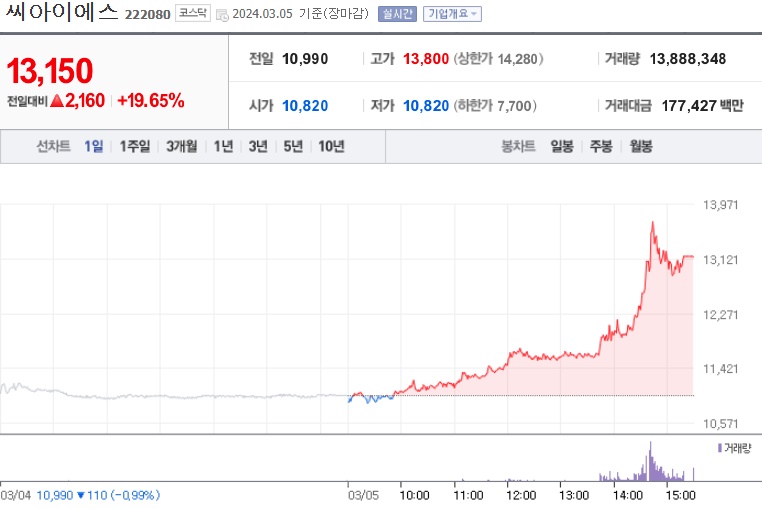Select the 1주일 chart period

pyautogui.click(x=135, y=146)
